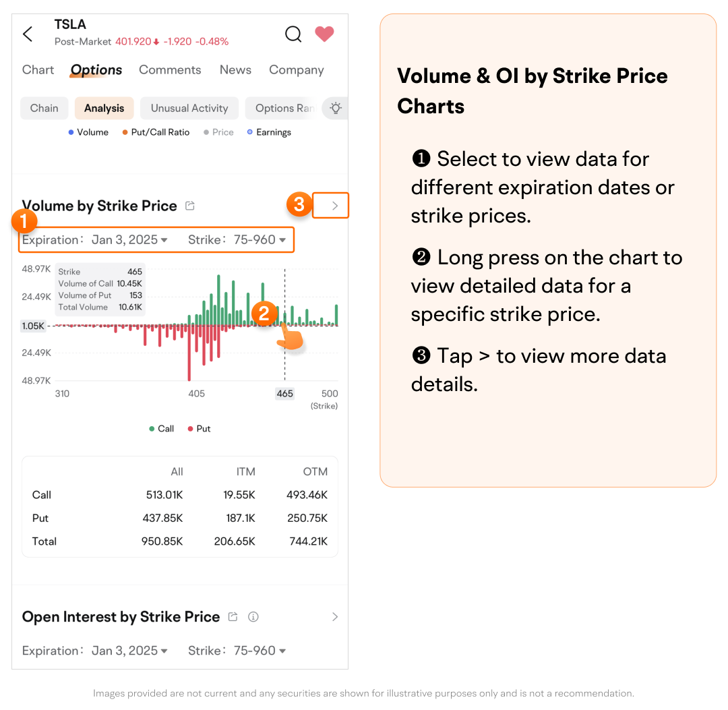
Task: Toggle the Volume legend series
Action: tap(88, 132)
